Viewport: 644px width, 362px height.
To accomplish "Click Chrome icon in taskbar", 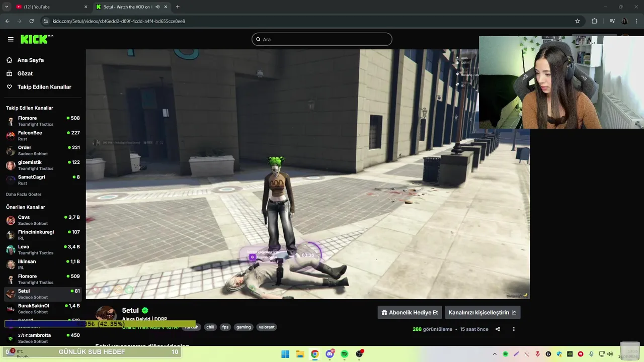I will coord(314,354).
